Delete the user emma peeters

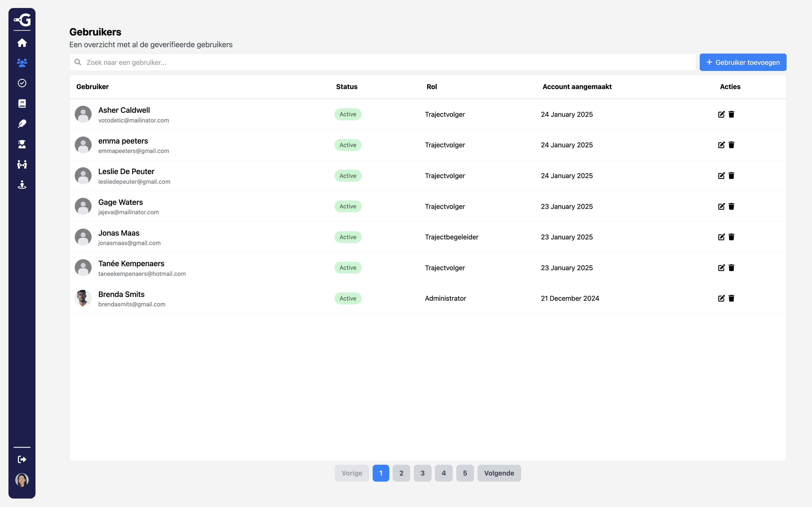point(732,145)
